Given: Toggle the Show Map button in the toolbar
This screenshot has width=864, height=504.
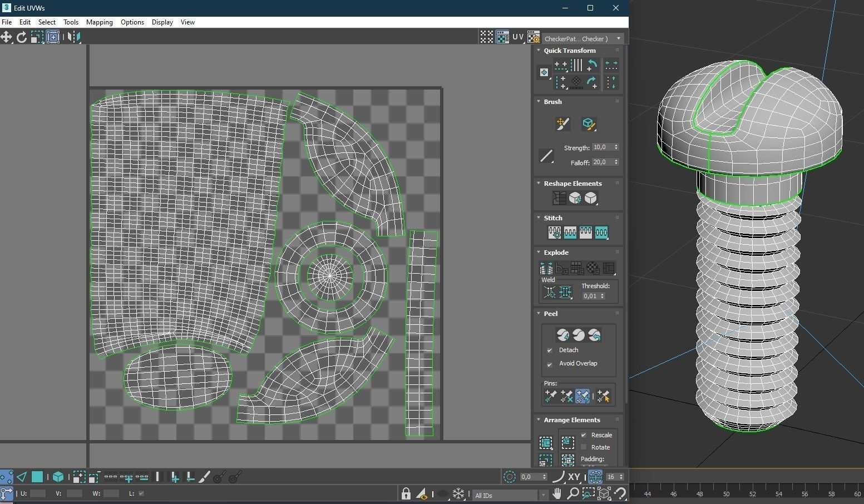Looking at the screenshot, I should point(503,37).
